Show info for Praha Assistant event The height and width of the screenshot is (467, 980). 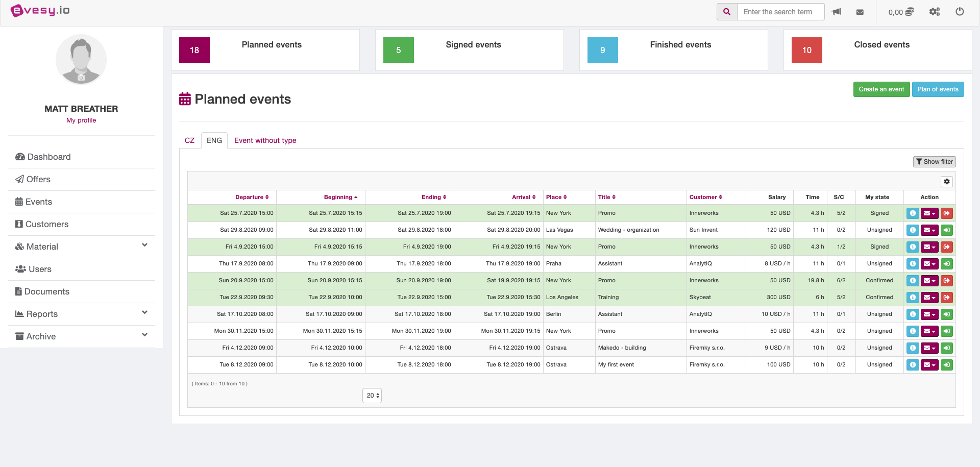tap(913, 264)
